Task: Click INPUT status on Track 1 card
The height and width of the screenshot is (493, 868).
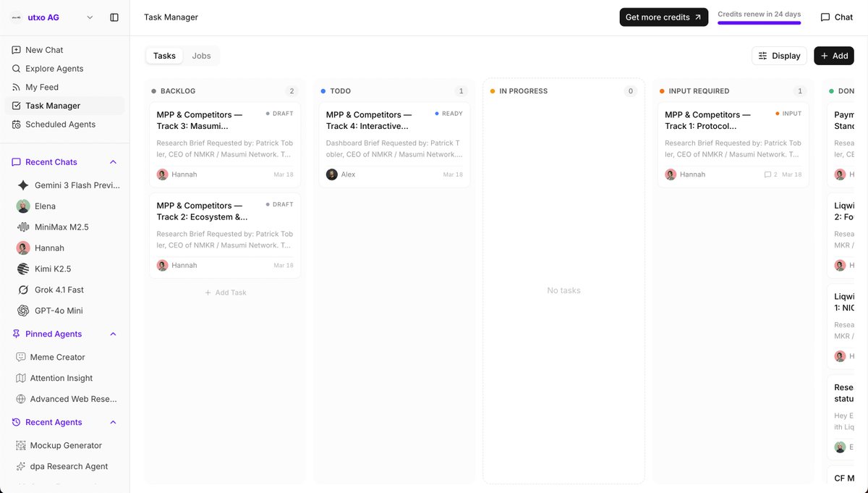Action: (788, 114)
